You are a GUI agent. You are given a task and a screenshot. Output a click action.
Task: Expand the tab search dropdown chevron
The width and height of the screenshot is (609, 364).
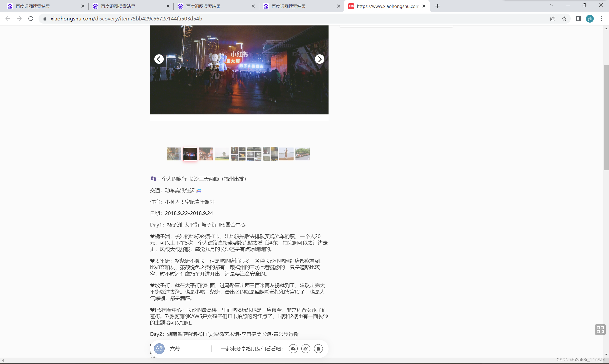552,5
